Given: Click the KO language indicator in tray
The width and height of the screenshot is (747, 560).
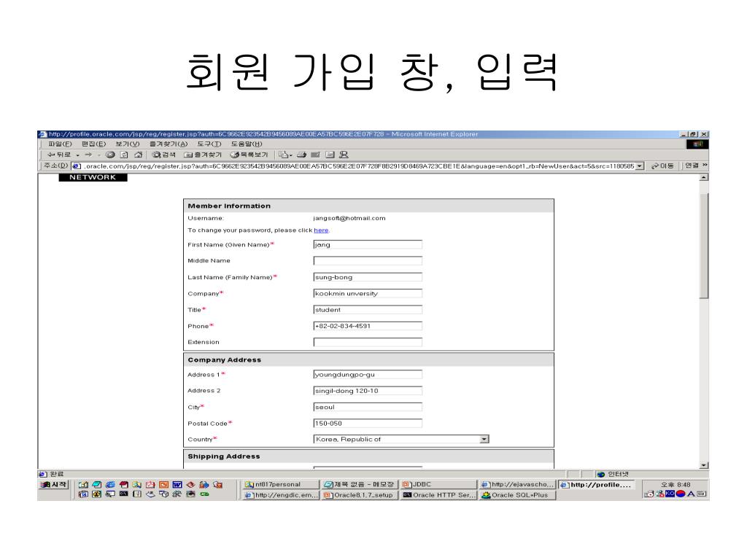Looking at the screenshot, I should (x=670, y=494).
